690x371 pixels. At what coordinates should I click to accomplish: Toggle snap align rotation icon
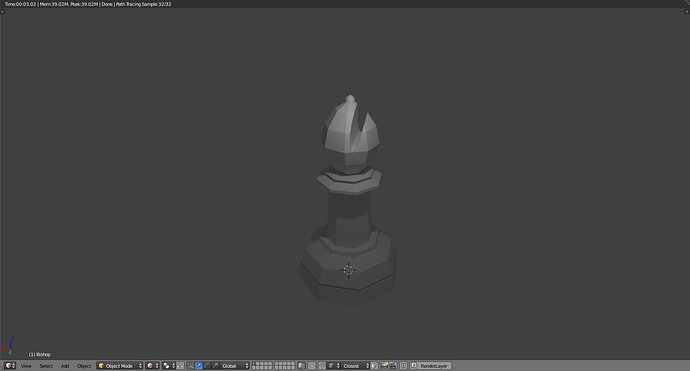[374, 366]
